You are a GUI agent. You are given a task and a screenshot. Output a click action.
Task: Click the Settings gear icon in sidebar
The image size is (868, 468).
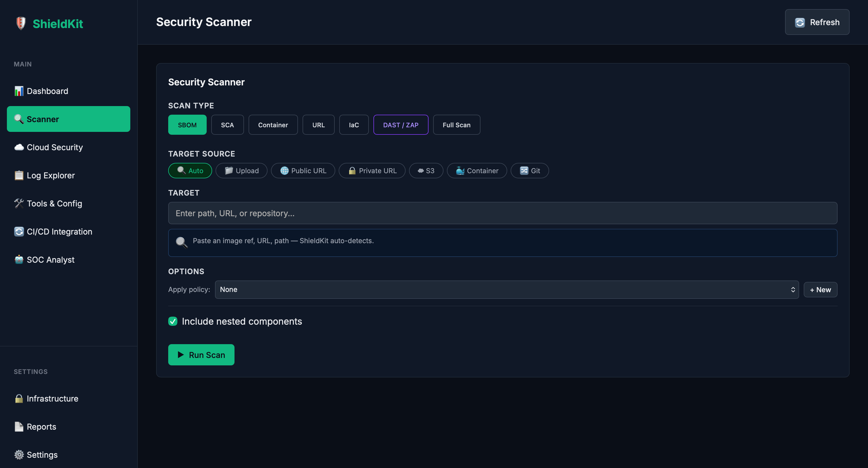[x=19, y=455]
